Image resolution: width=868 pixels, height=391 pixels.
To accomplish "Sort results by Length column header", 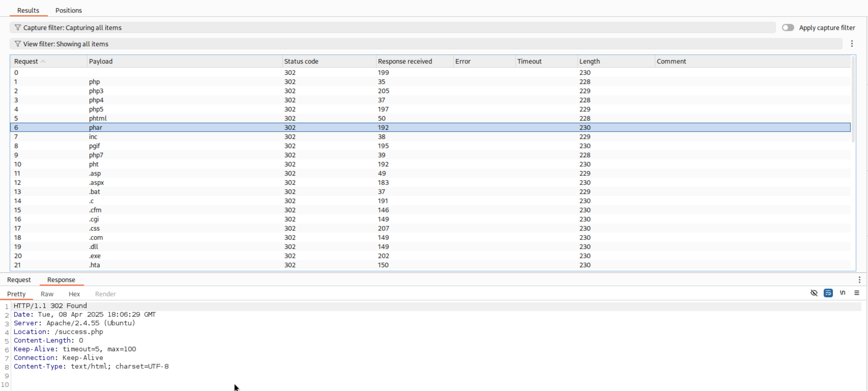I will tap(589, 61).
